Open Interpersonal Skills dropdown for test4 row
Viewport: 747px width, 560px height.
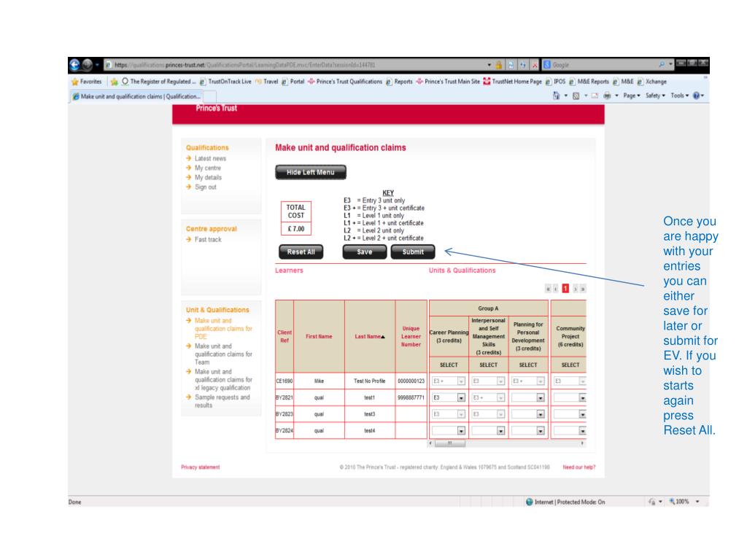tap(500, 431)
